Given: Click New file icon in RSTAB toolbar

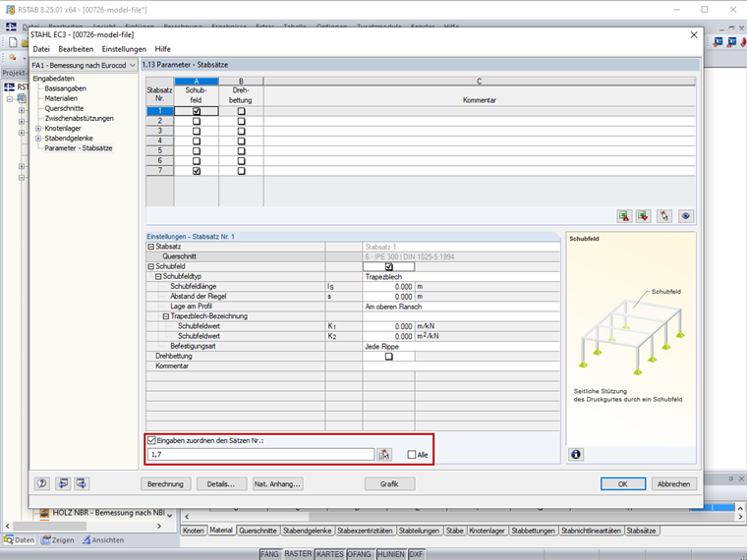Looking at the screenshot, I should (x=13, y=42).
